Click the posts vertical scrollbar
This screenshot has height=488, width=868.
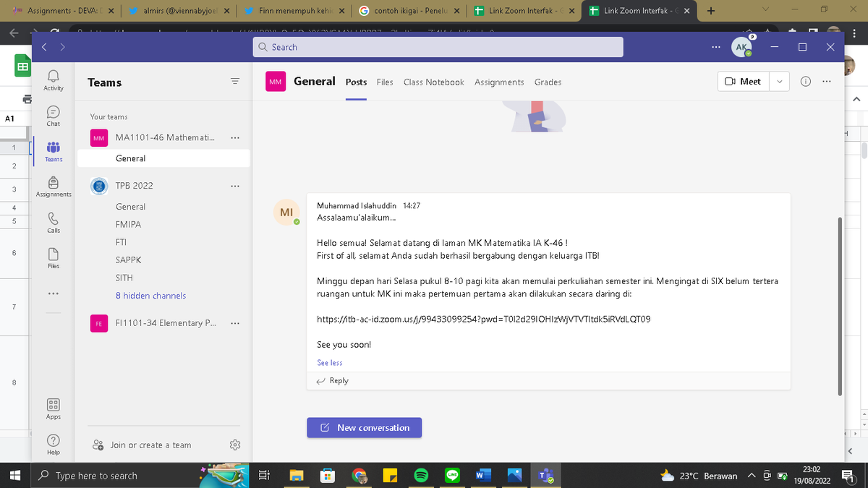coord(840,305)
